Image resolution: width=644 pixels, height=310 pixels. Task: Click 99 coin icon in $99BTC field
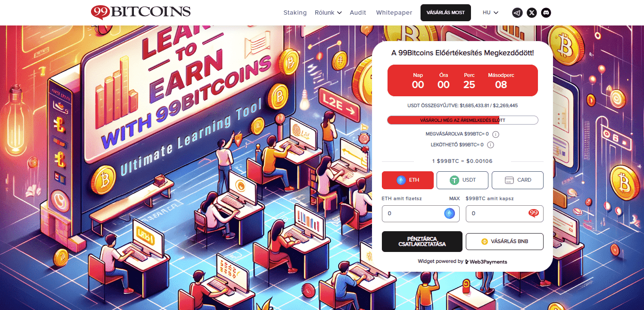(x=534, y=213)
